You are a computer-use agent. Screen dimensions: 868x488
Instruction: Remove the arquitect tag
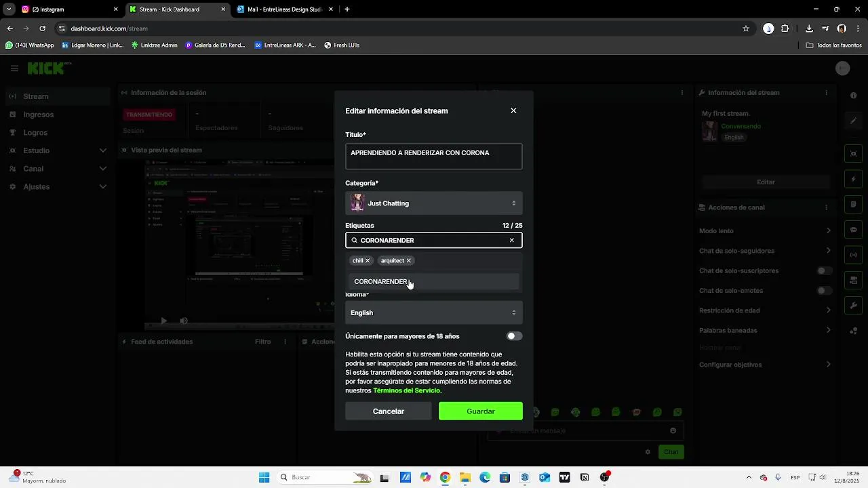408,260
